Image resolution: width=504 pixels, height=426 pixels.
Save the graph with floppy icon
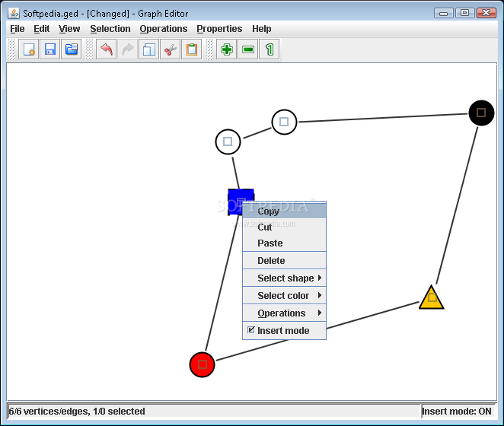tap(49, 49)
